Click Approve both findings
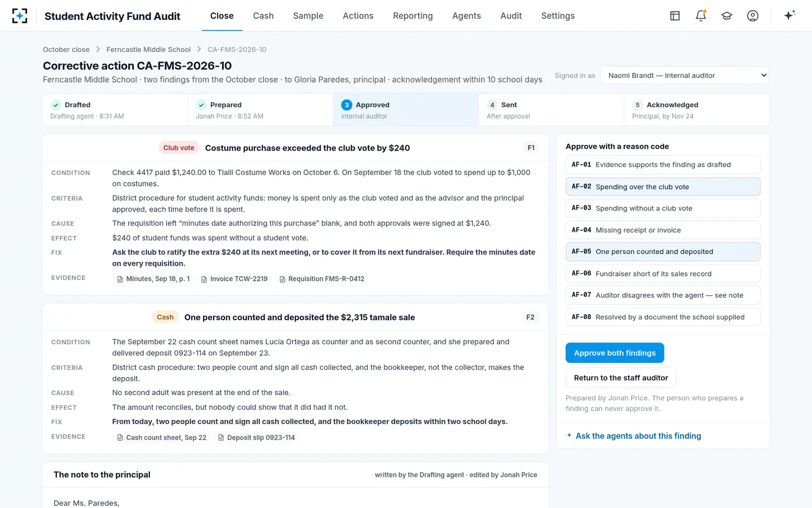The height and width of the screenshot is (508, 812). [615, 353]
